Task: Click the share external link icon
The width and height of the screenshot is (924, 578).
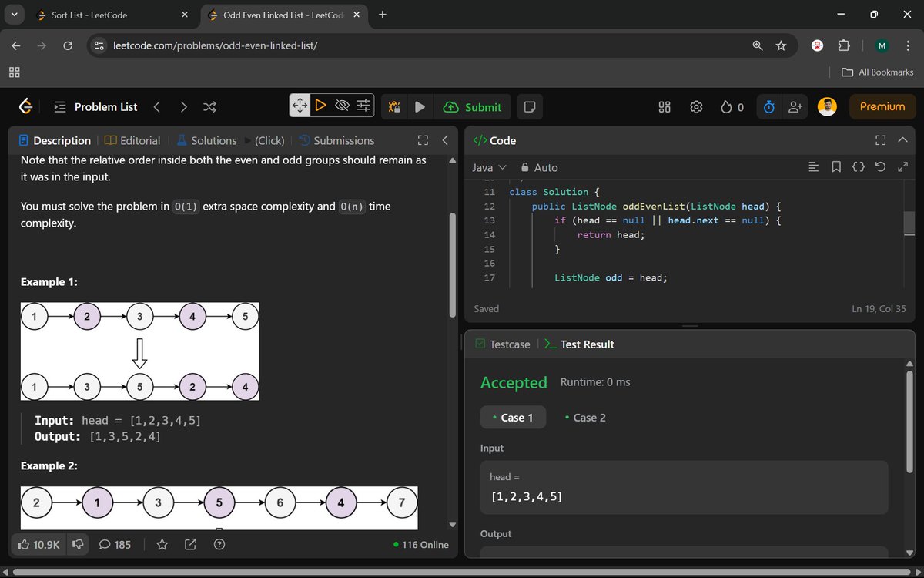Action: [190, 545]
